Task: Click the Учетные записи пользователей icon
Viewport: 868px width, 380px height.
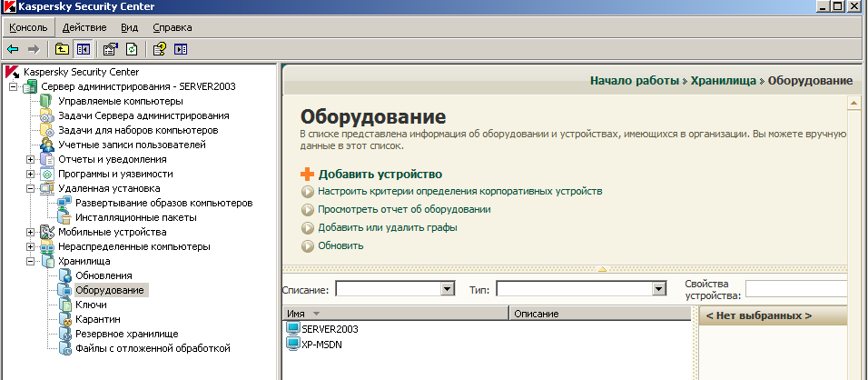Action: (x=47, y=145)
